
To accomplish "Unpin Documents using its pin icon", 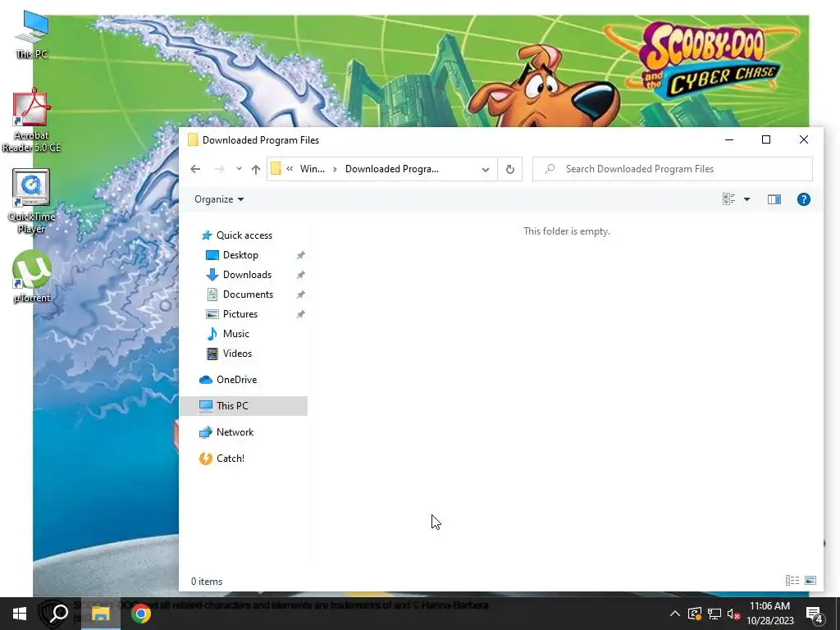I will pyautogui.click(x=300, y=295).
